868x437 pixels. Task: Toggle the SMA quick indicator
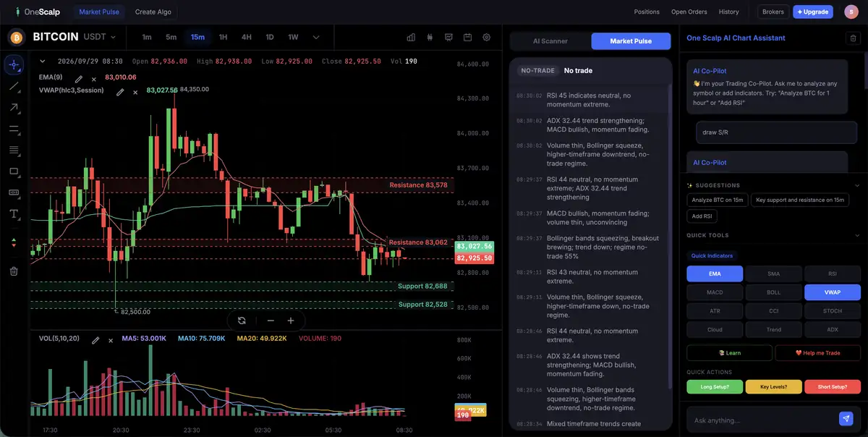[x=773, y=273]
